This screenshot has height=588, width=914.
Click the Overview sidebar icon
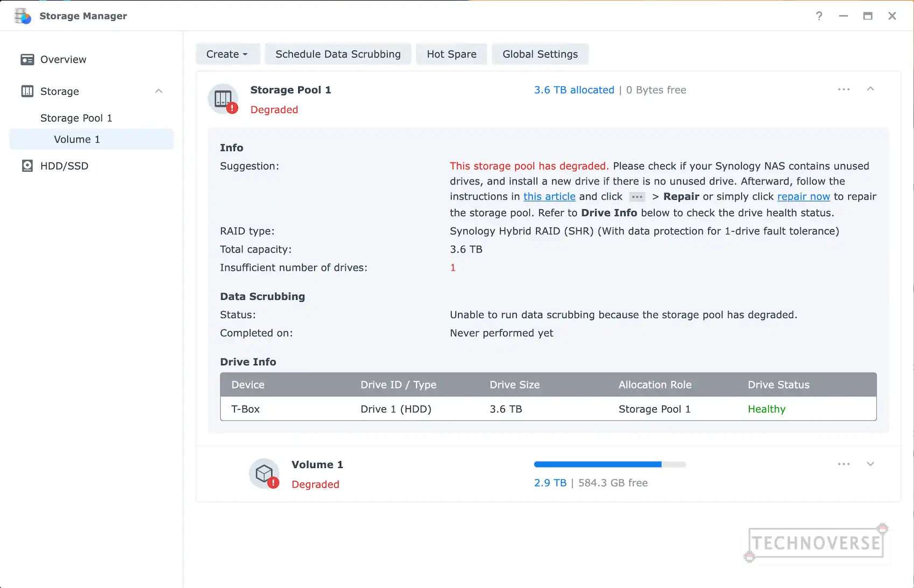point(27,60)
